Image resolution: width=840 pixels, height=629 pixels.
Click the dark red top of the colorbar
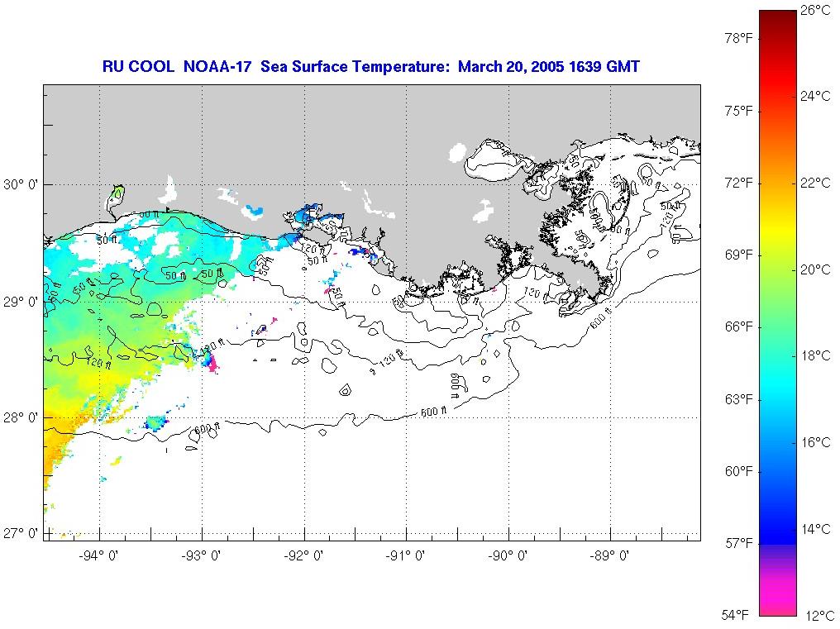(x=778, y=19)
